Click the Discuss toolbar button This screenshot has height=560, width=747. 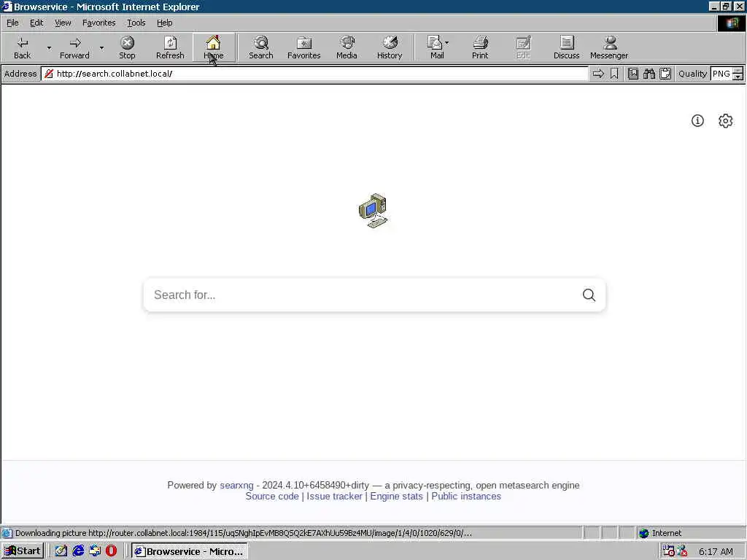(566, 47)
